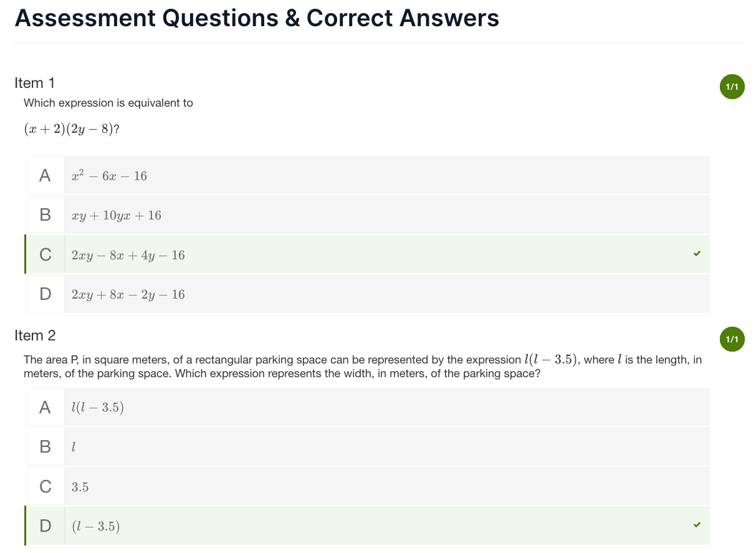Select Item 1 option letter A
Screen dimensions: 756x553
pyautogui.click(x=45, y=176)
